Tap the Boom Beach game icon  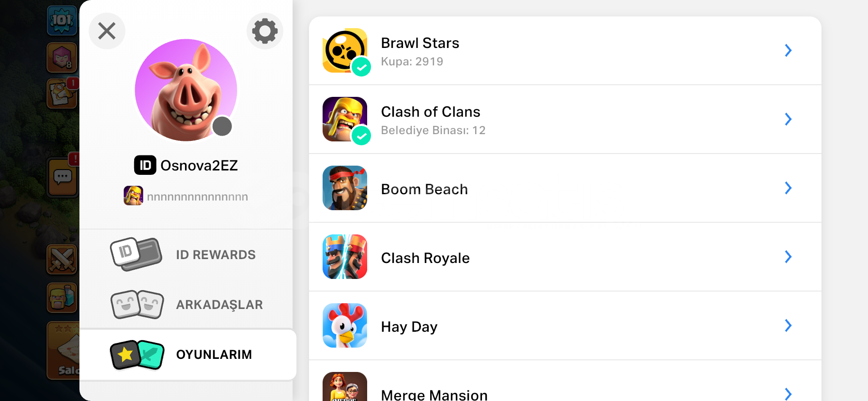click(344, 188)
